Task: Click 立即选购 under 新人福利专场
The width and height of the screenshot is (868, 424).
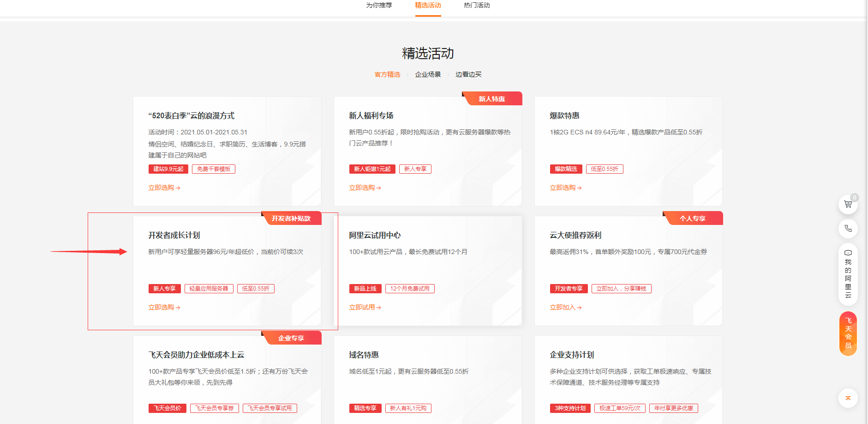Action: coord(365,188)
